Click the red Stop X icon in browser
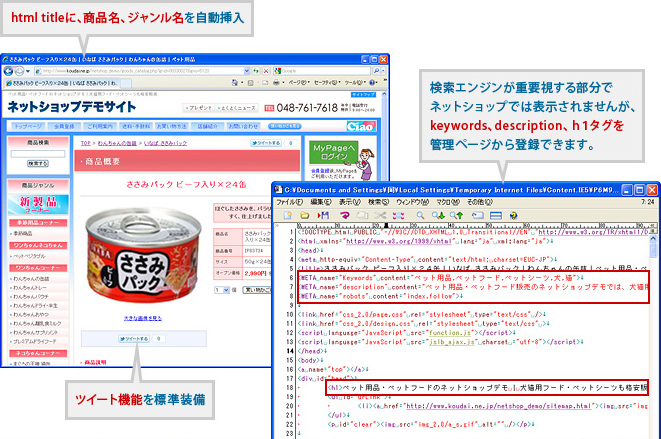This screenshot has height=439, width=661. [266, 71]
